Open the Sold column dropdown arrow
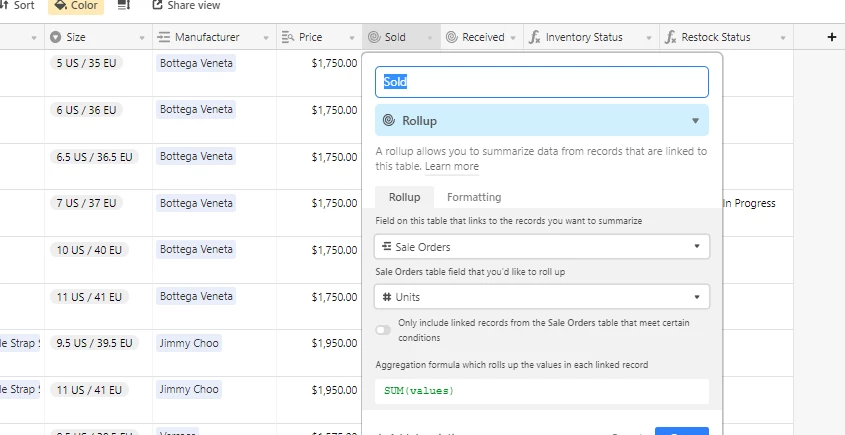Screen dimensions: 845x435 [x=430, y=38]
